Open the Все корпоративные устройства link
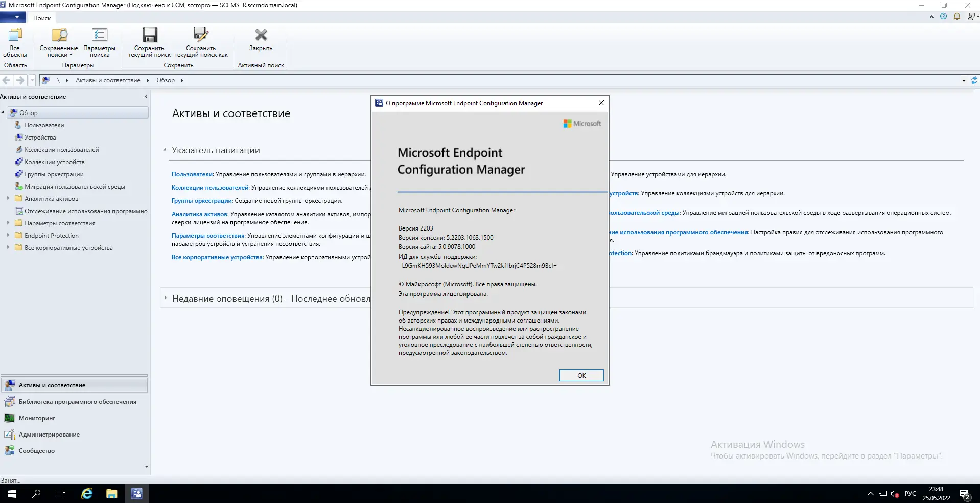This screenshot has width=980, height=503. point(217,257)
